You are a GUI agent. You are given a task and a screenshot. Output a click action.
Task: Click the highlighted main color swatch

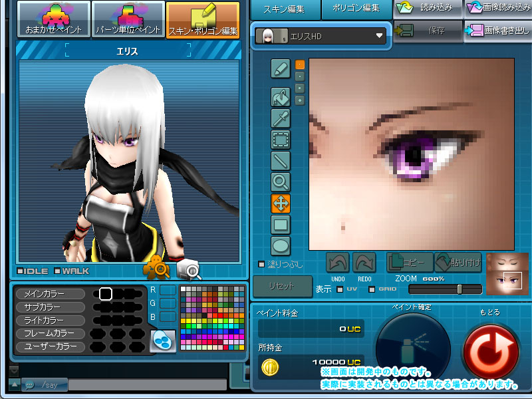click(x=106, y=294)
